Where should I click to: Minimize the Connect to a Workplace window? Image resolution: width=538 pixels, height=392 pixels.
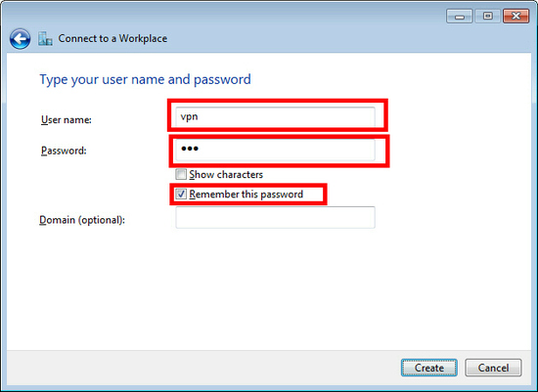(x=460, y=16)
